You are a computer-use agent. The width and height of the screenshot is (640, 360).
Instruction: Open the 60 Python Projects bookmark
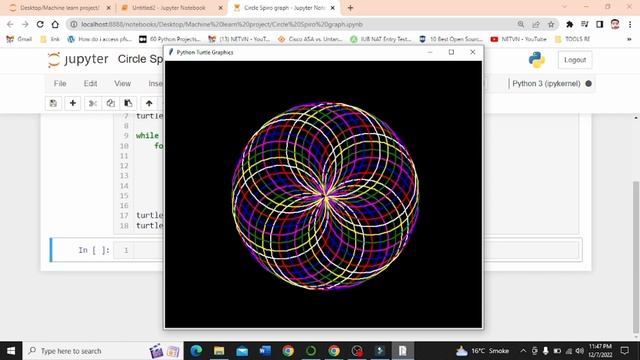pyautogui.click(x=170, y=39)
